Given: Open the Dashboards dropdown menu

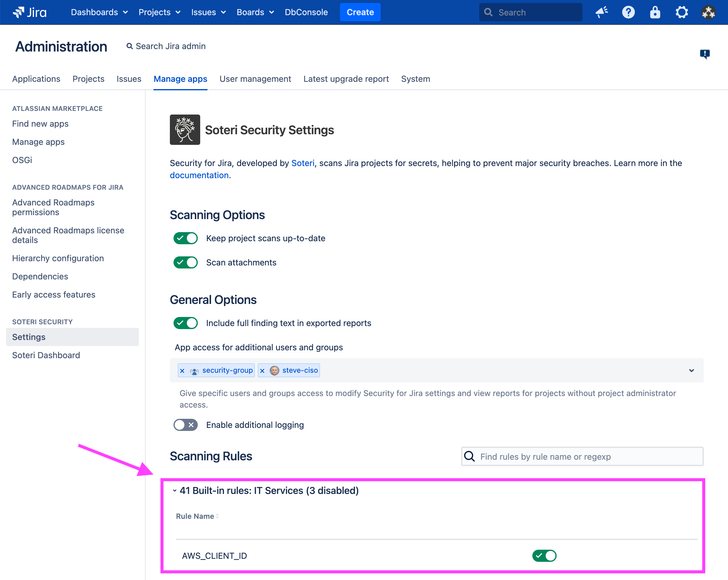Looking at the screenshot, I should [x=99, y=12].
